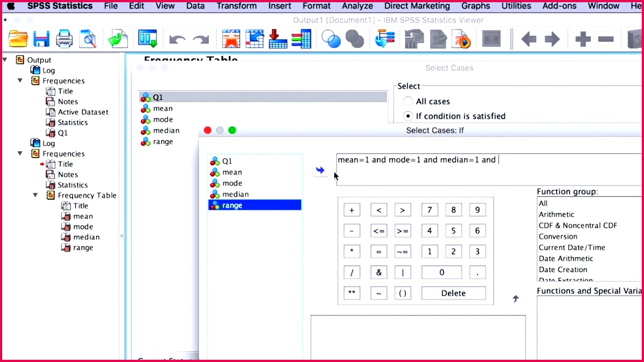Collapse the second Frequencies node
The height and width of the screenshot is (362, 644).
pyautogui.click(x=20, y=154)
